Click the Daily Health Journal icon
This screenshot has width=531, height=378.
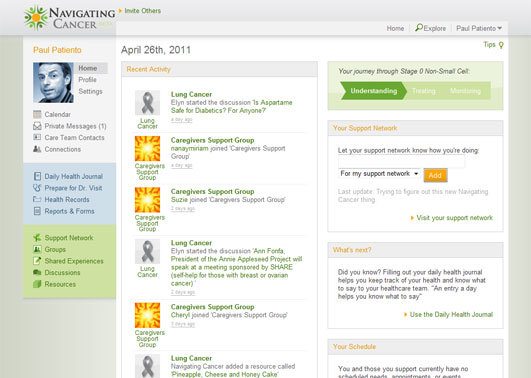click(x=37, y=176)
